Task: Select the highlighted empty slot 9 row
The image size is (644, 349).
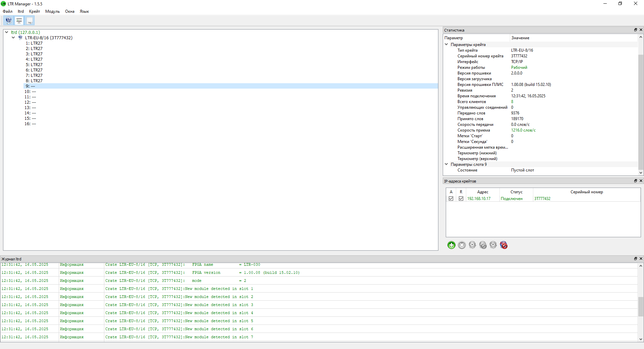Action: point(231,86)
